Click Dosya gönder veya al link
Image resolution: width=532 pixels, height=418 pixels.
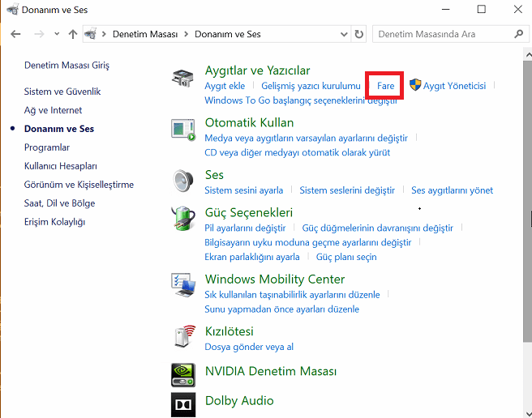pos(249,348)
